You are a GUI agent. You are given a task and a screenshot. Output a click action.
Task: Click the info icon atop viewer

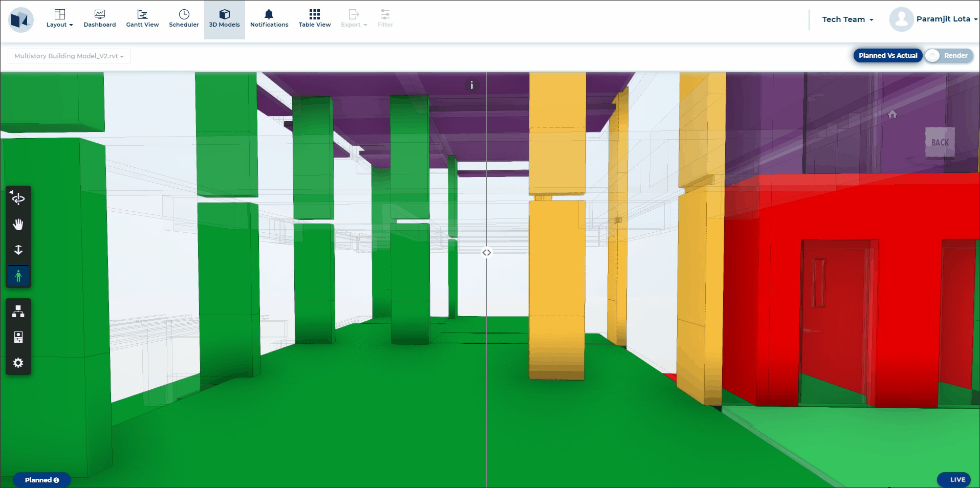click(x=472, y=85)
